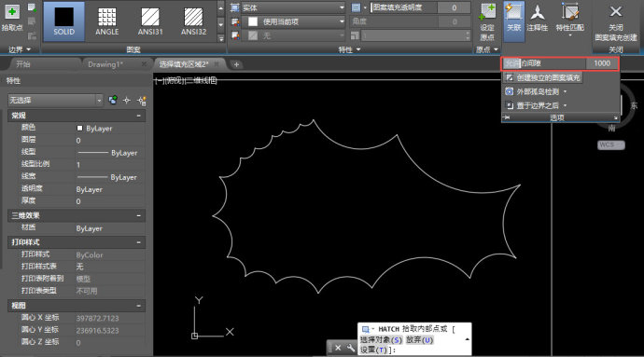The image size is (644, 357).
Task: Click the command line wrench customize icon
Action: coord(351,348)
